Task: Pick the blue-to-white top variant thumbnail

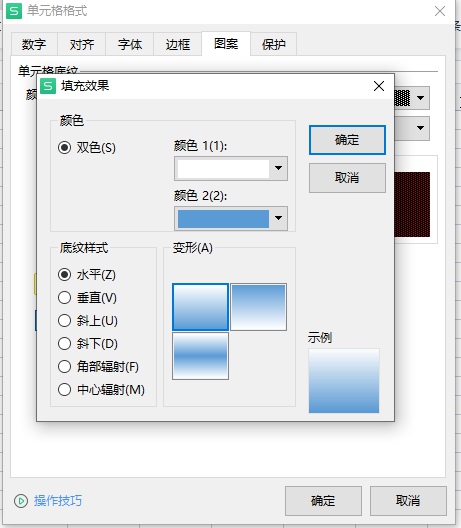Action: [258, 307]
